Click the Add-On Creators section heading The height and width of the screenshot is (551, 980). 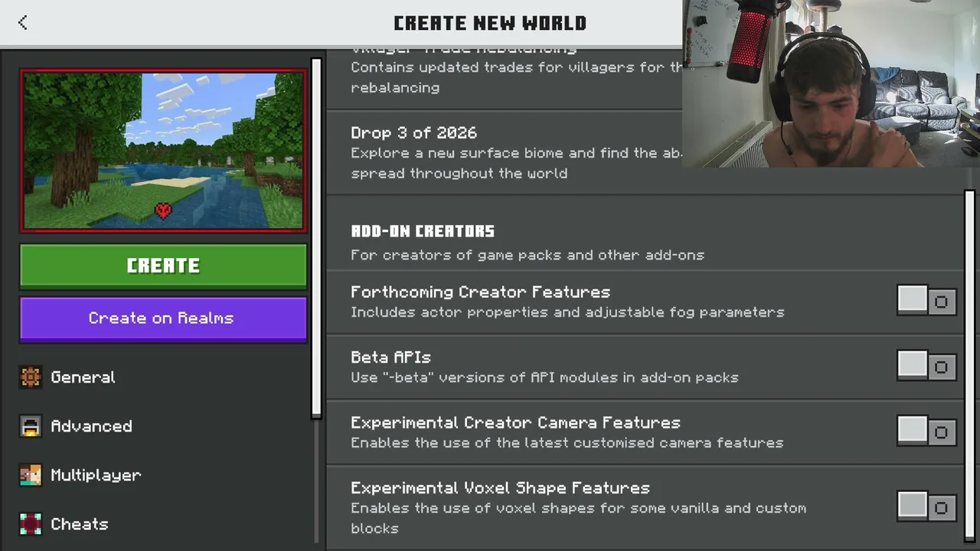point(423,231)
